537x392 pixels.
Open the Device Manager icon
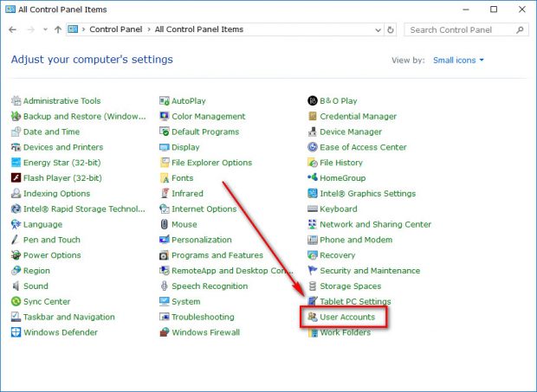point(313,132)
